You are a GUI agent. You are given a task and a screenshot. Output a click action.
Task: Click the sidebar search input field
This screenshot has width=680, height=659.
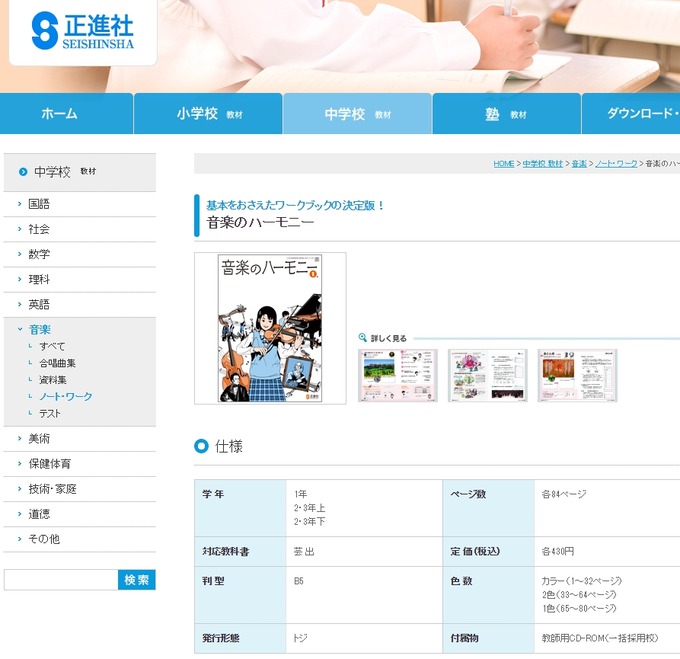coord(61,580)
